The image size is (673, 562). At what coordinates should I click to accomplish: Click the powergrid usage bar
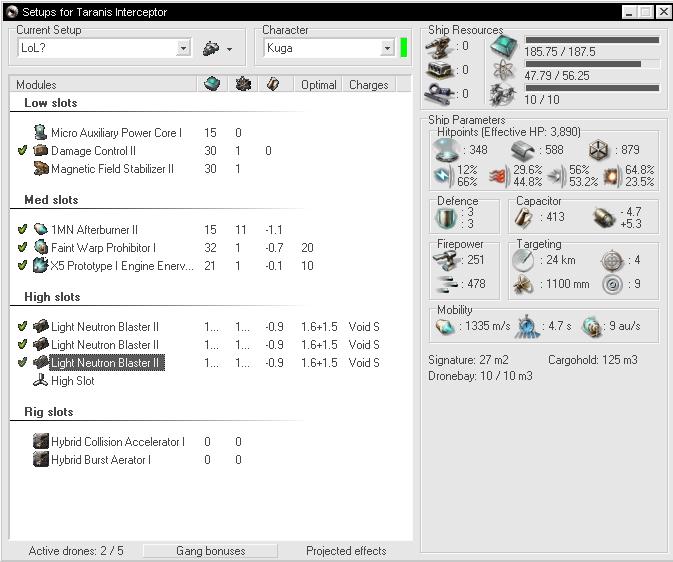592,64
